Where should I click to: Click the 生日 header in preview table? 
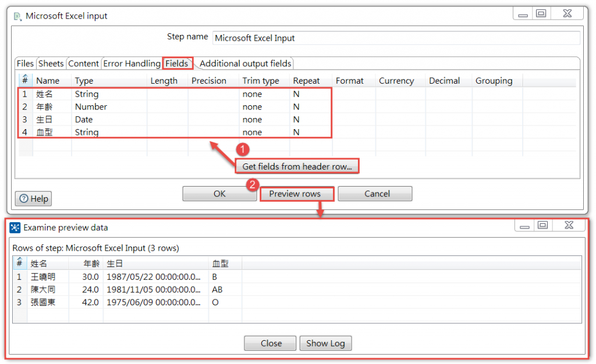[x=156, y=263]
